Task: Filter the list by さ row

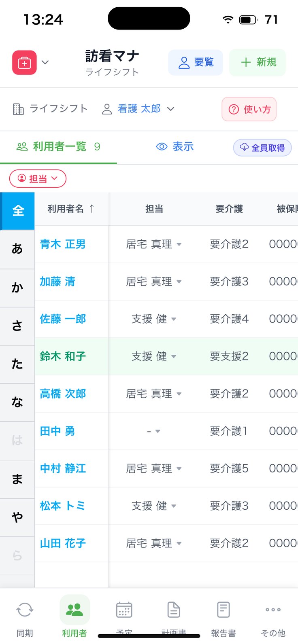Action: pos(17,326)
